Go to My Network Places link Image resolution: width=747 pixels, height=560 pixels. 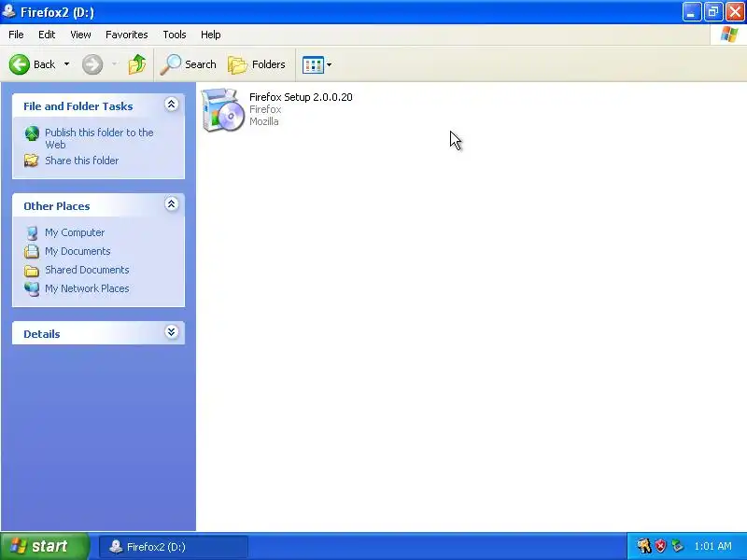pyautogui.click(x=87, y=288)
